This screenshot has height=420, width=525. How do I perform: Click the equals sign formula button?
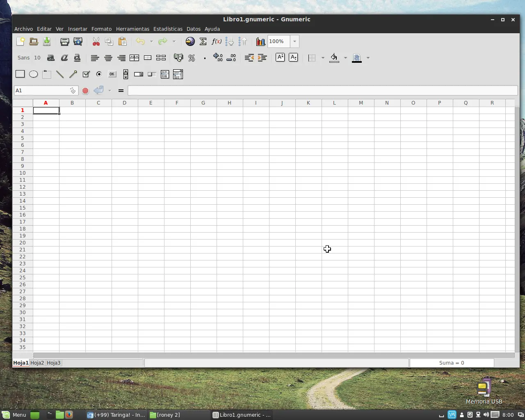pos(121,91)
